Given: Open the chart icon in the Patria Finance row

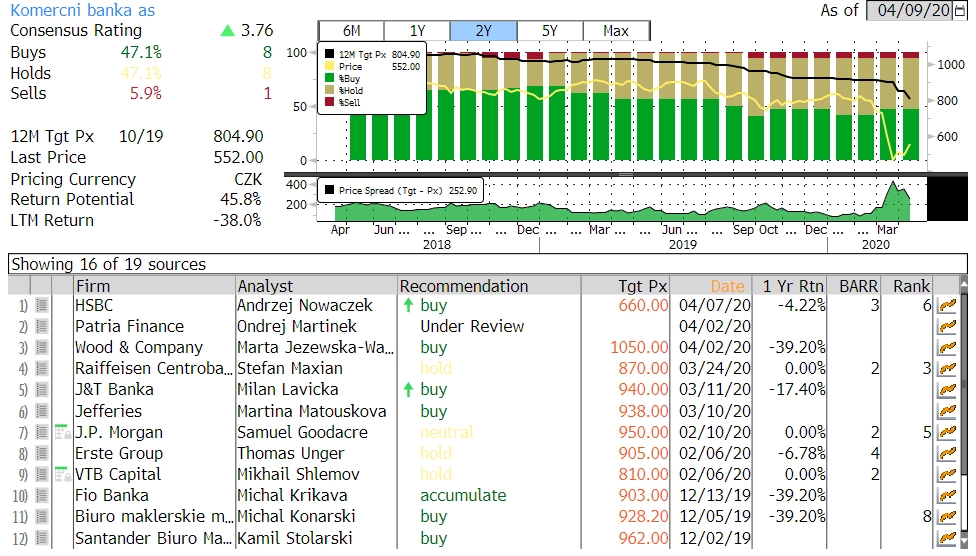Looking at the screenshot, I should pyautogui.click(x=947, y=326).
